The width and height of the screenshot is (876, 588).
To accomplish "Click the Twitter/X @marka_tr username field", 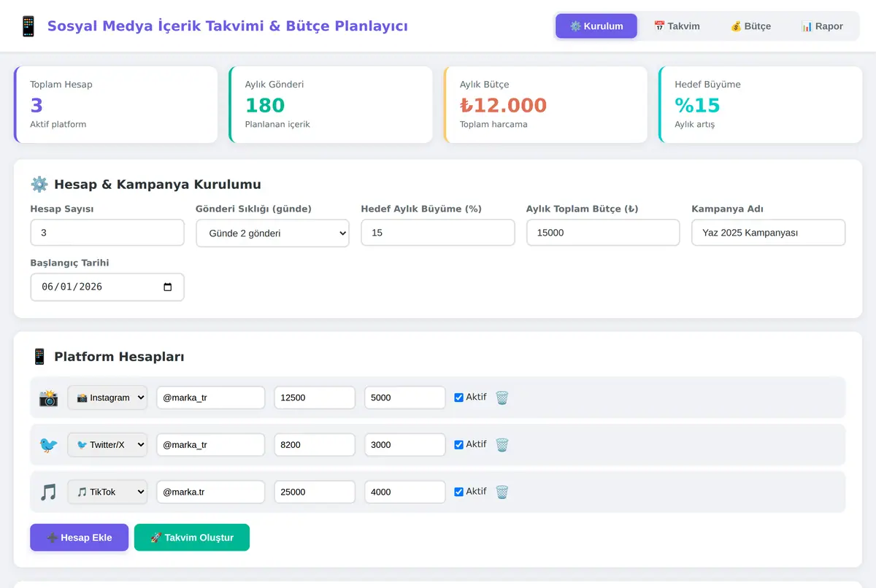I will (211, 444).
